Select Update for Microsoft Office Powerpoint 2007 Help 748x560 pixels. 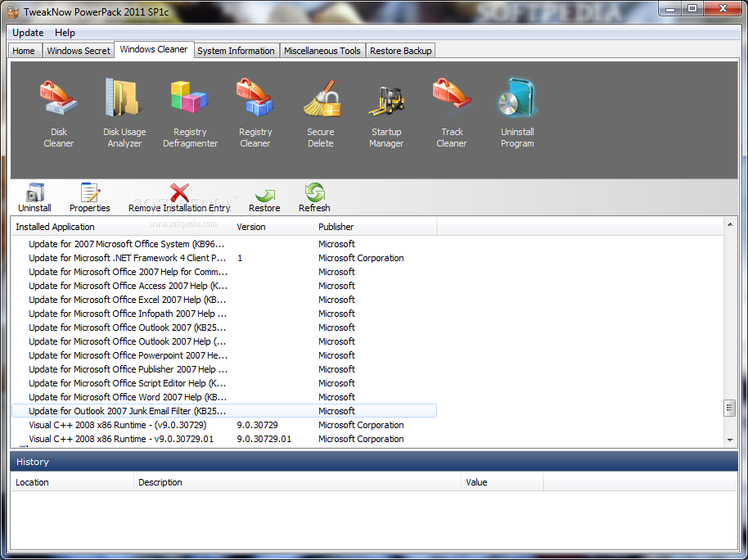[223, 355]
